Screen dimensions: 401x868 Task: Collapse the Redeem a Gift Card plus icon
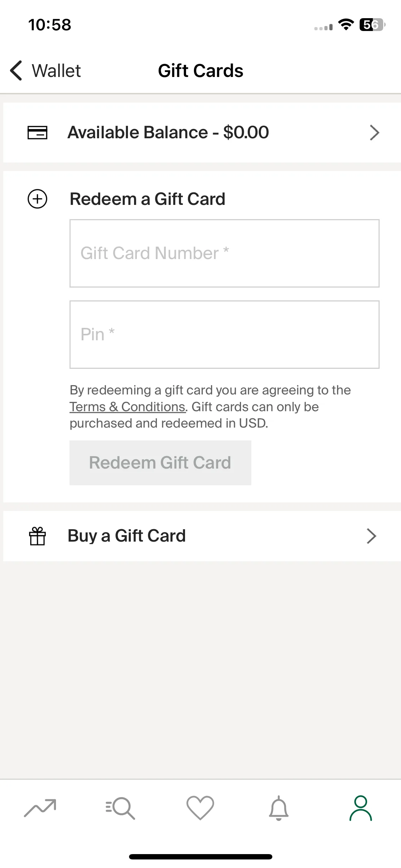[37, 199]
